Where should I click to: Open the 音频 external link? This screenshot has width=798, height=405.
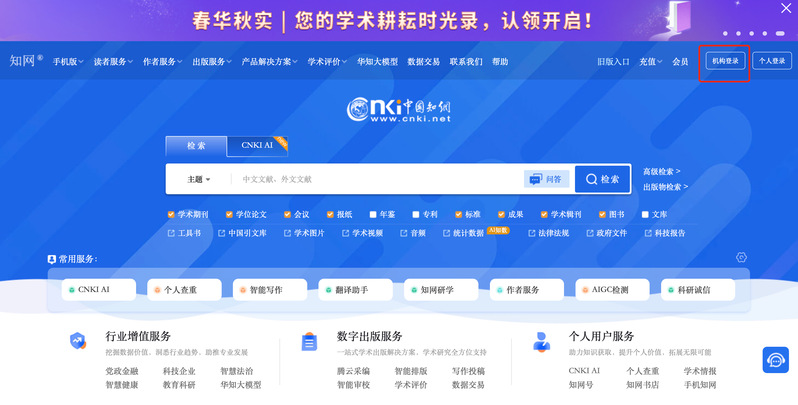(413, 233)
